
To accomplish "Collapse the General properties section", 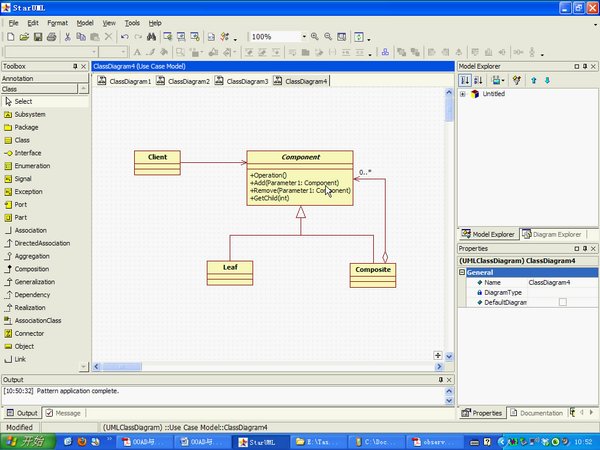I will point(463,271).
